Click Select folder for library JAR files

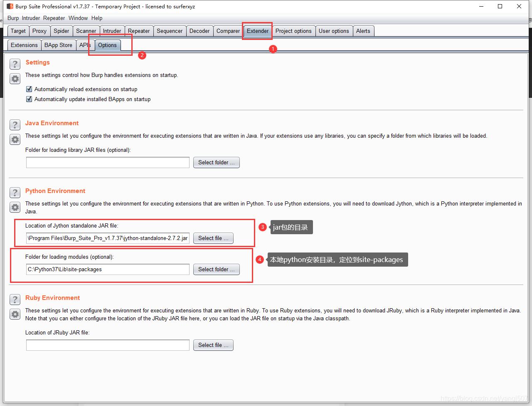(x=217, y=162)
